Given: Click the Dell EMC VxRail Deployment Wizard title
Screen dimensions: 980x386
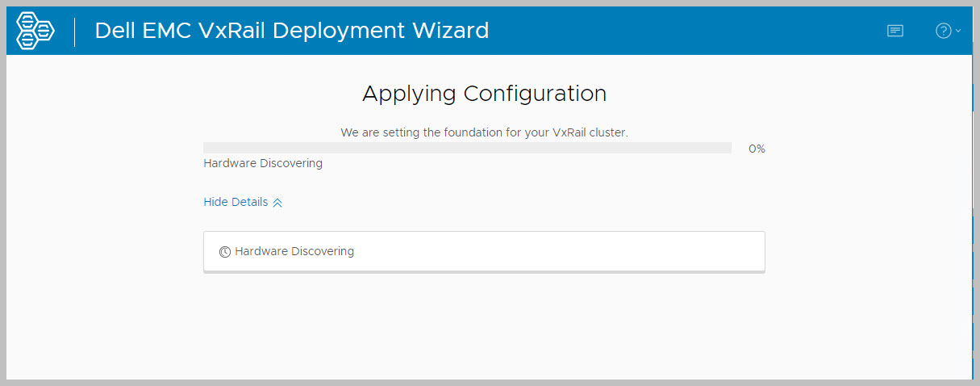Looking at the screenshot, I should [292, 31].
